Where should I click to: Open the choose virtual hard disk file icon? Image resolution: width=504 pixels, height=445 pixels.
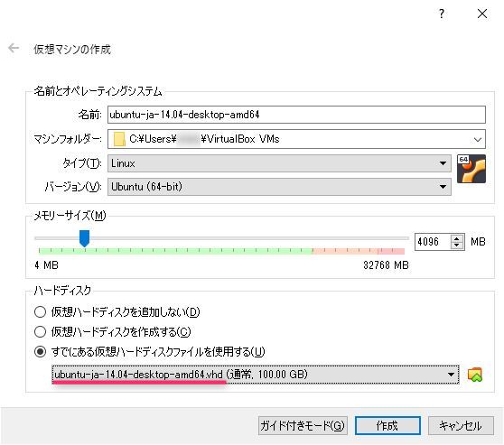(475, 375)
